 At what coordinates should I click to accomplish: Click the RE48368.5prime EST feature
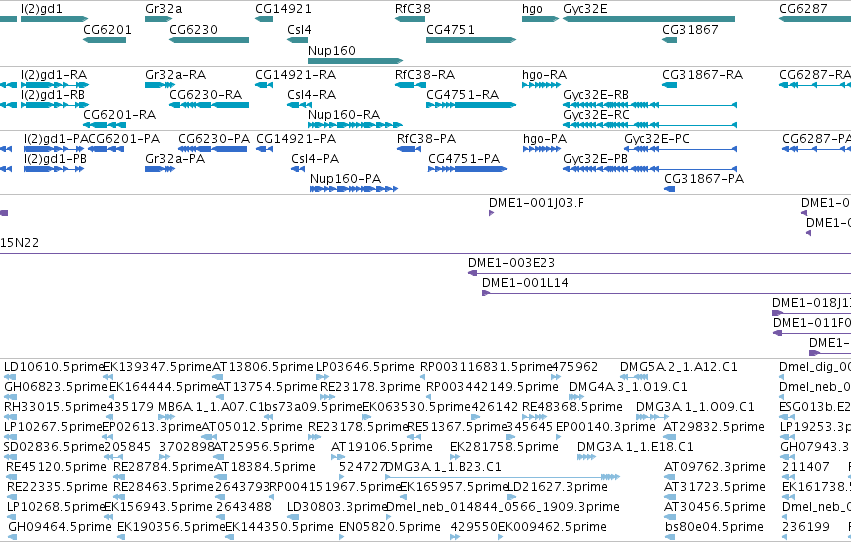(534, 417)
